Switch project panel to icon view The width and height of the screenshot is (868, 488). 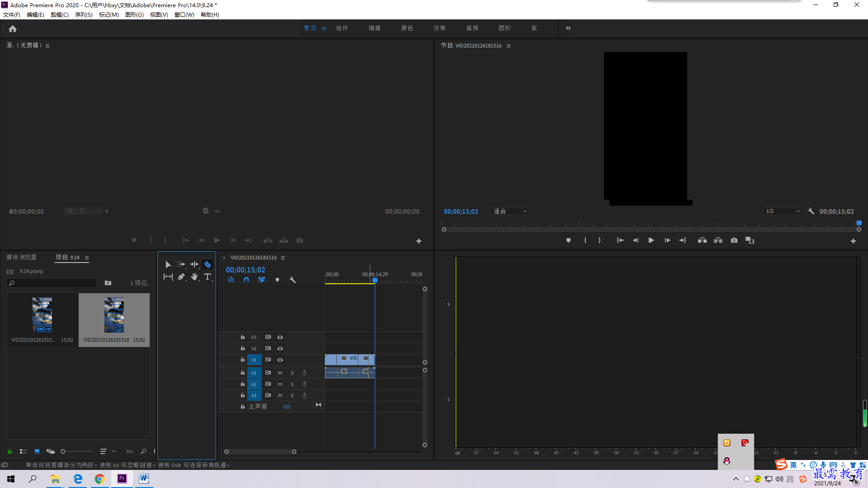(x=37, y=451)
